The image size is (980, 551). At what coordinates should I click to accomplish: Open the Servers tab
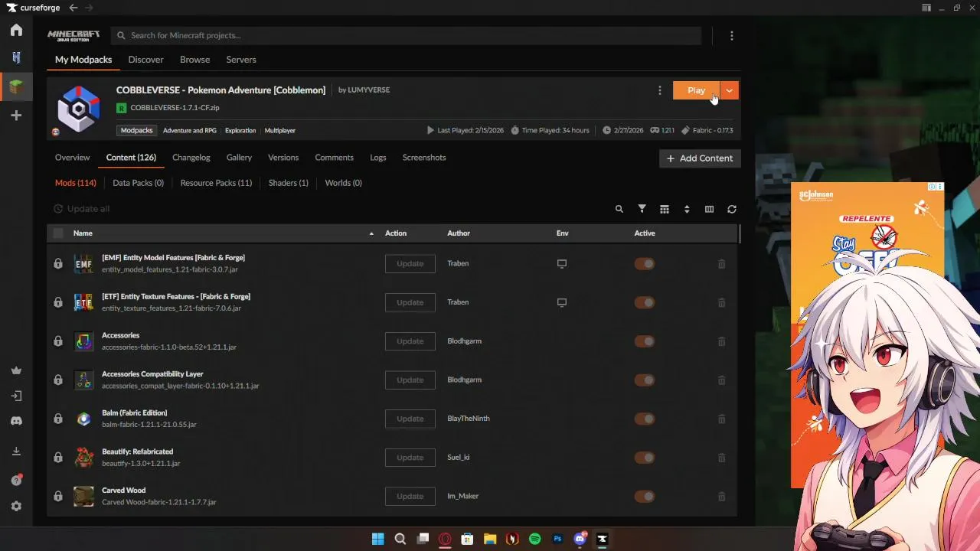[241, 60]
